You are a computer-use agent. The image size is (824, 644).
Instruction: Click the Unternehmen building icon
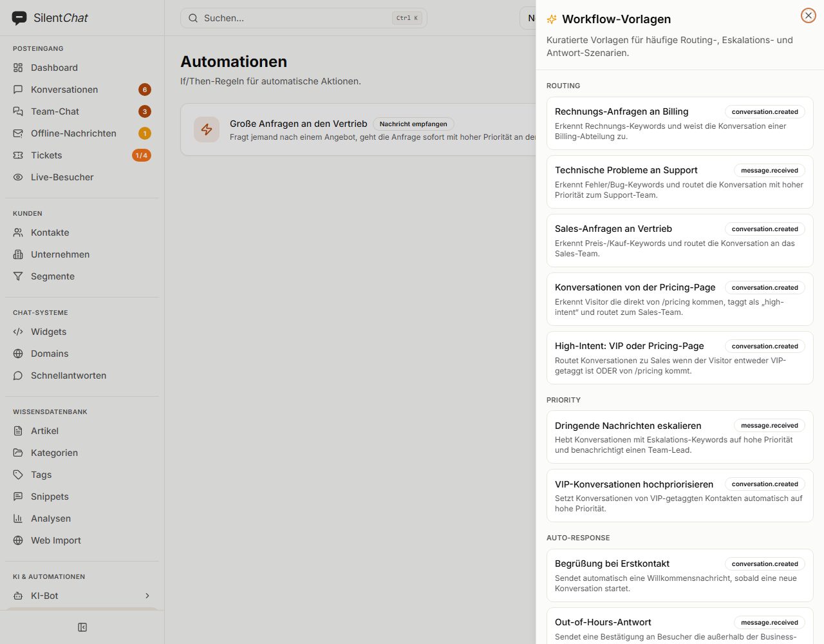[x=18, y=254]
